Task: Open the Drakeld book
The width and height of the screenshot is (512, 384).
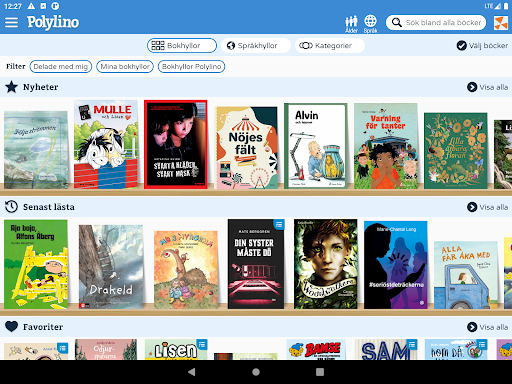Action: pyautogui.click(x=111, y=267)
